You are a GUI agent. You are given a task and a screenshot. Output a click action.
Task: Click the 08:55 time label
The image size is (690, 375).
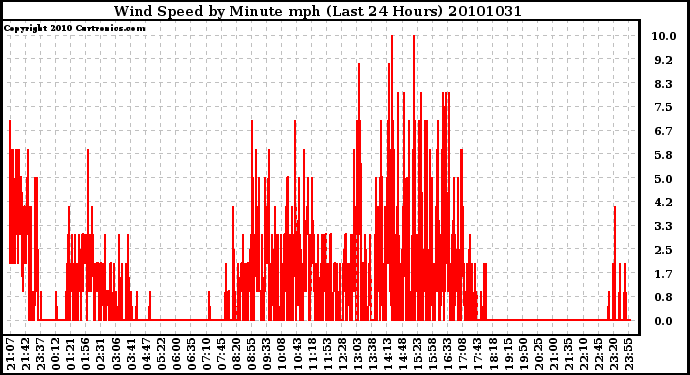pyautogui.click(x=251, y=355)
